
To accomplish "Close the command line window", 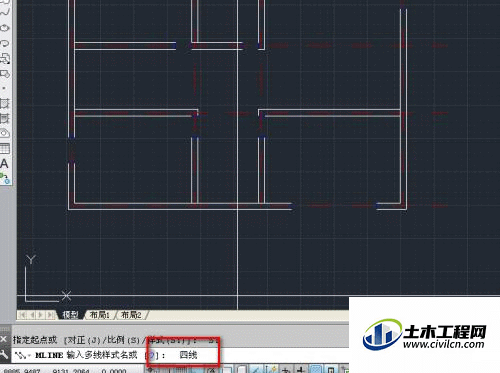I will point(3,339).
